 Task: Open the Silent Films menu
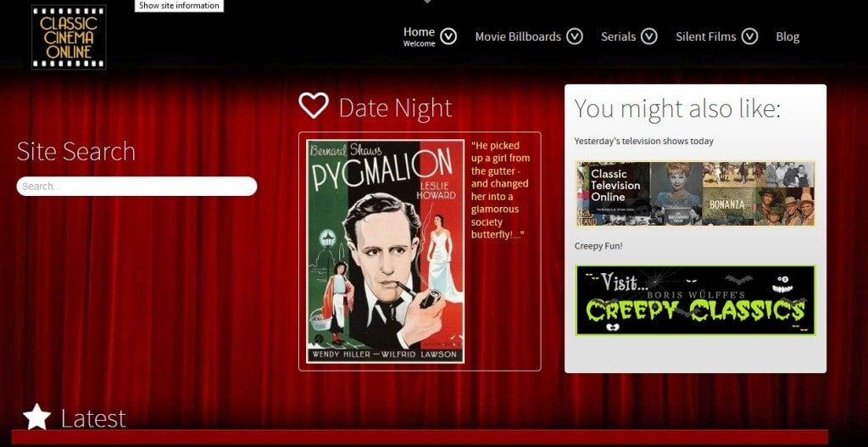coord(706,37)
